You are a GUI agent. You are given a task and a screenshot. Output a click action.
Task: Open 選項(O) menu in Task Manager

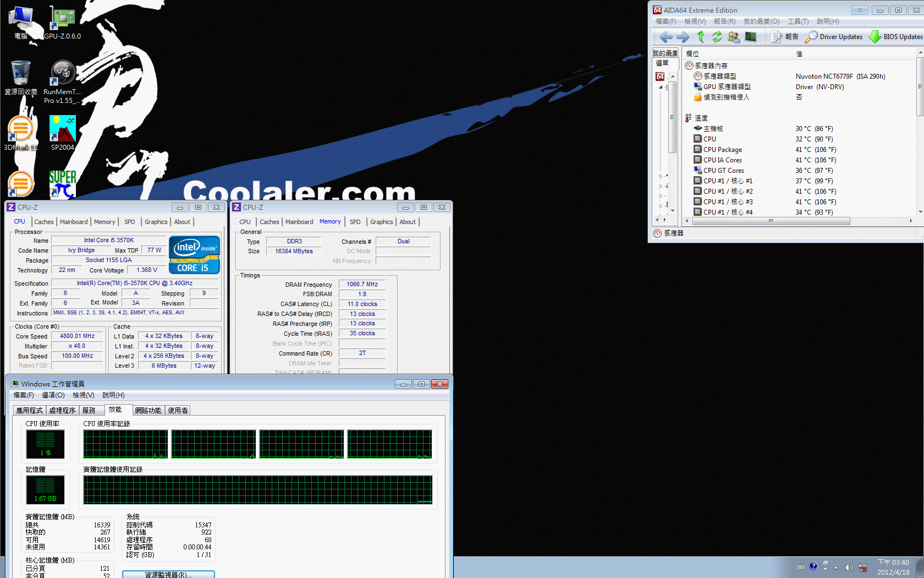coord(53,395)
